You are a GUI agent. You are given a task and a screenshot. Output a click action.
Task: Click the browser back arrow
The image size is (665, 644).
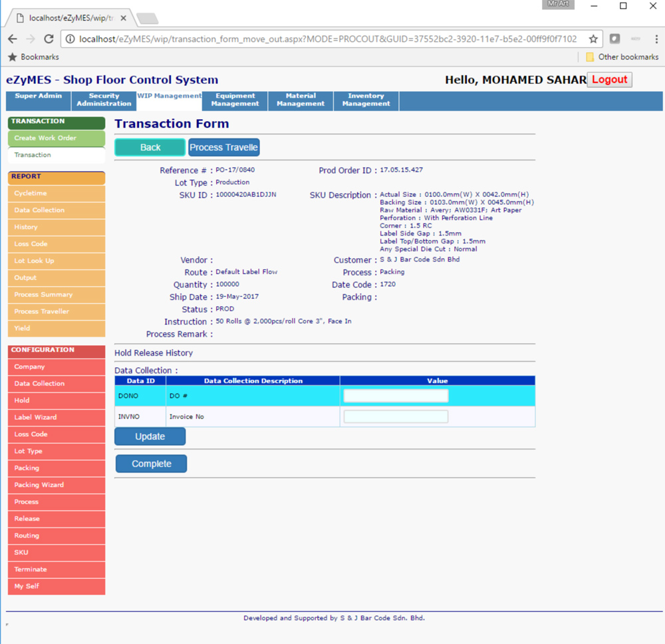13,39
